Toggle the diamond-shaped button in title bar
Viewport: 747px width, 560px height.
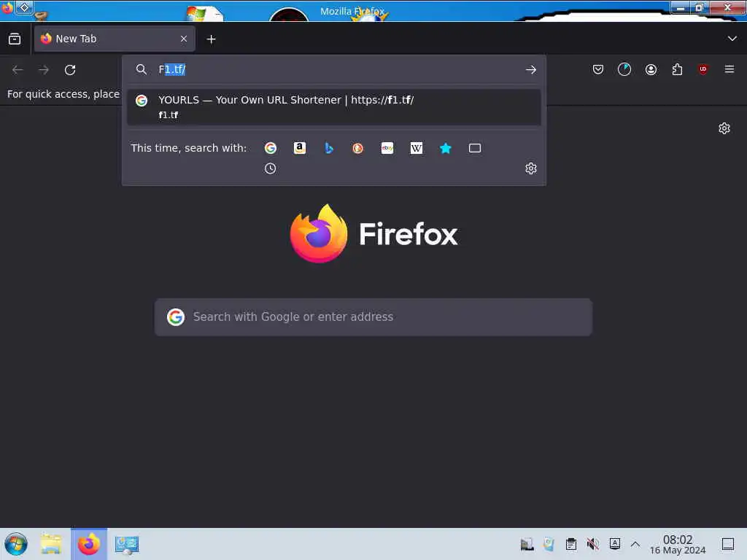pos(24,7)
